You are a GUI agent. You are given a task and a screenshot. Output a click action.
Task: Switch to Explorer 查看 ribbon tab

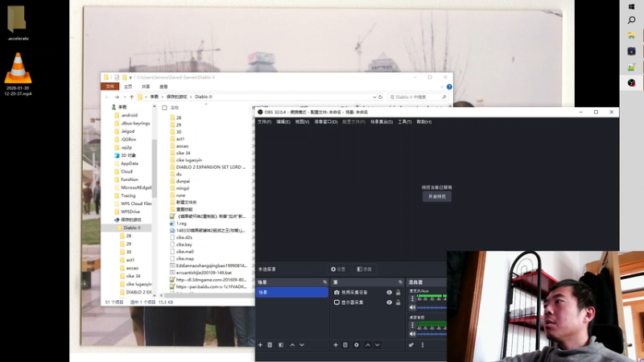pyautogui.click(x=163, y=87)
